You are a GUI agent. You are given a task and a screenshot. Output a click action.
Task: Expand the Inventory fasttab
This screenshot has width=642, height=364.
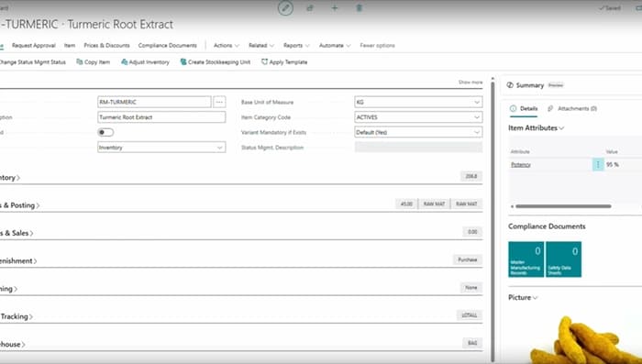click(10, 178)
